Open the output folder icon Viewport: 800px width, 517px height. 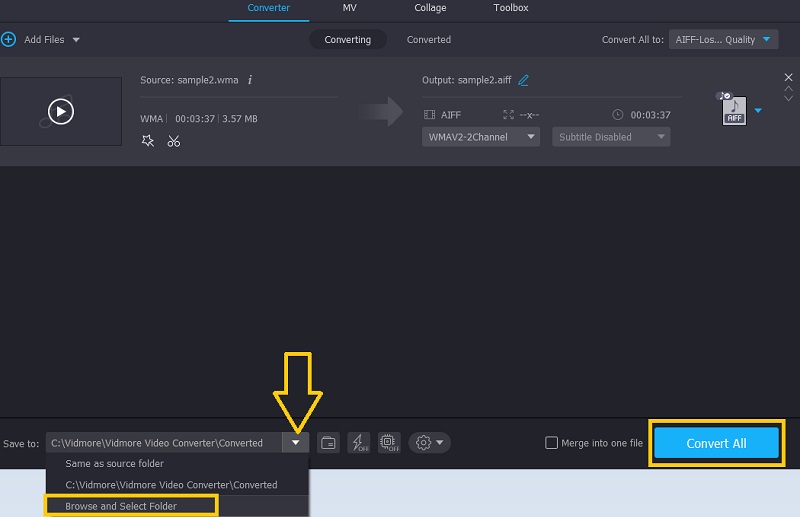pyautogui.click(x=328, y=443)
